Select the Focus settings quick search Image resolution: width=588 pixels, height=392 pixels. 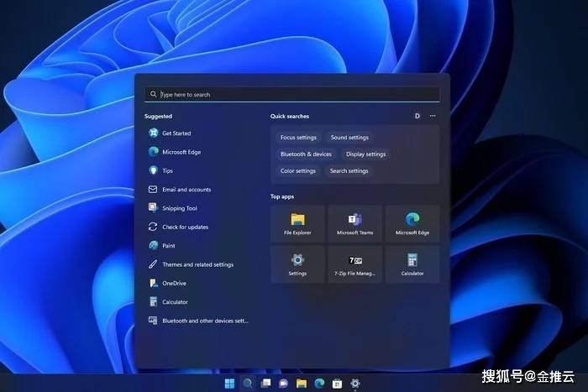point(298,138)
